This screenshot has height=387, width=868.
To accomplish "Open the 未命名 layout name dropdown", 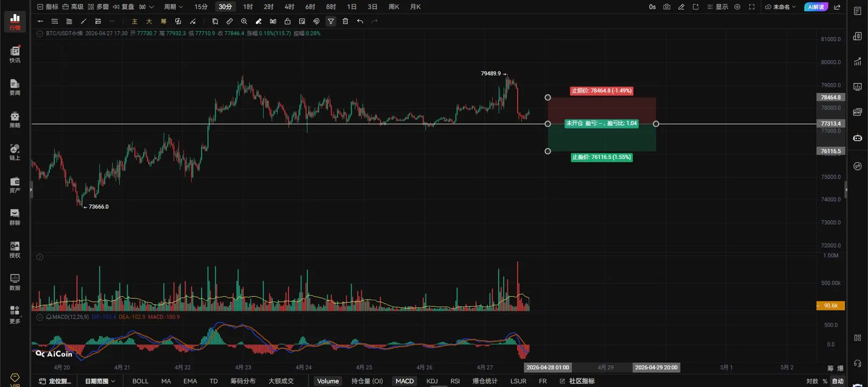I will pyautogui.click(x=780, y=7).
